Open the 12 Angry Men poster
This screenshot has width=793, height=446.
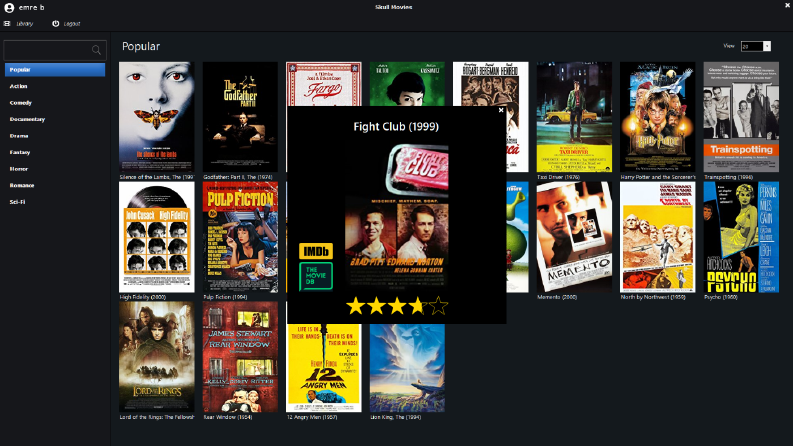pos(324,368)
